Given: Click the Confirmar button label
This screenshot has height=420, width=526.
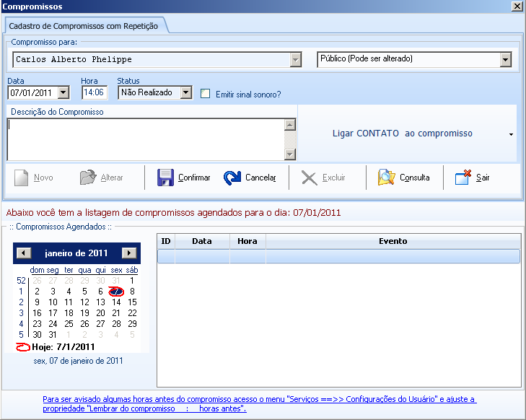Looking at the screenshot, I should pos(194,178).
